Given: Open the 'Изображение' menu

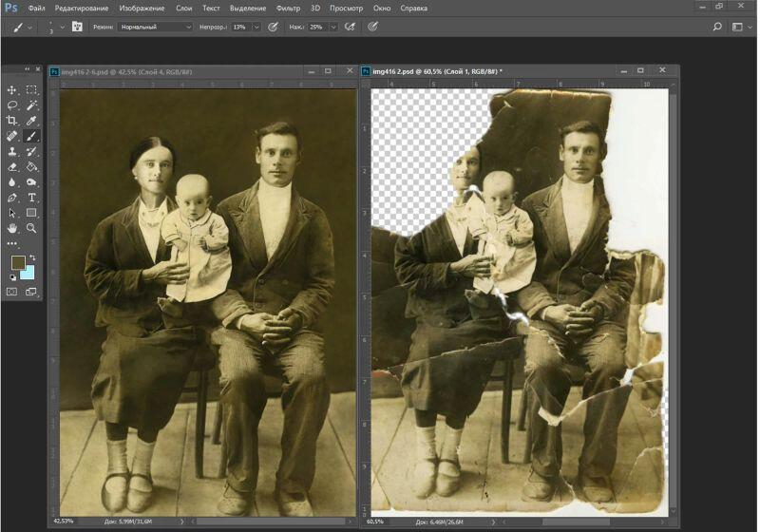Looking at the screenshot, I should (x=142, y=8).
